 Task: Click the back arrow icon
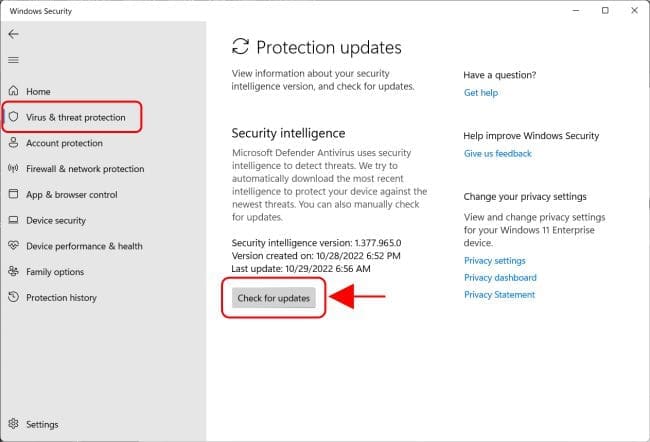click(x=13, y=34)
